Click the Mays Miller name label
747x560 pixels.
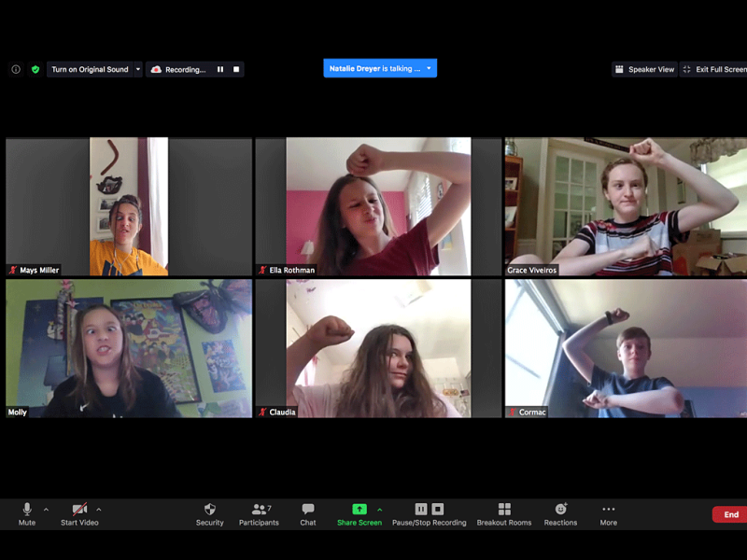pyautogui.click(x=39, y=270)
